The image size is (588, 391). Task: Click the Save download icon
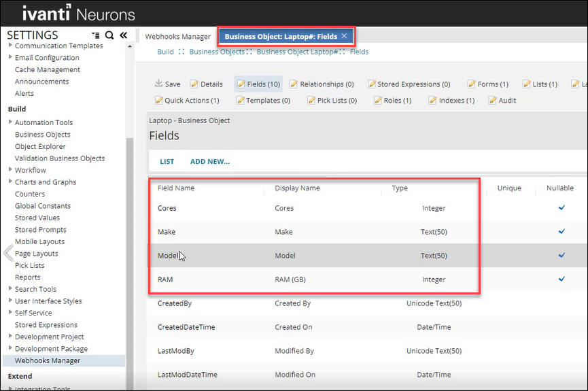click(x=158, y=84)
